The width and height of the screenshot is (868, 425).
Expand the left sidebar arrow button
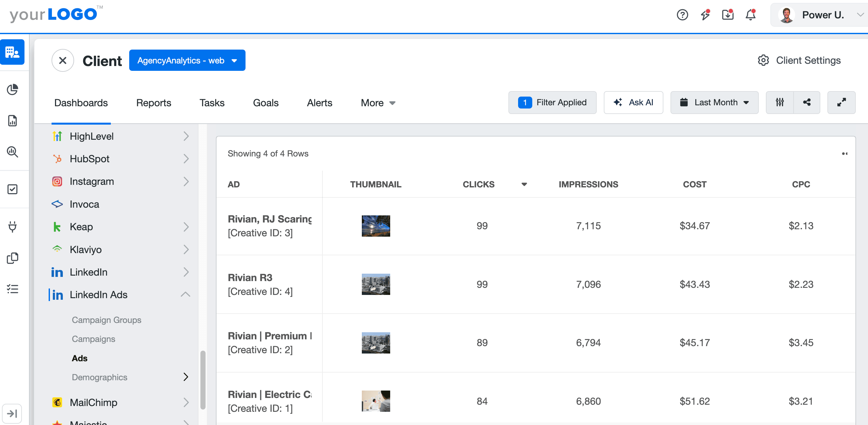click(12, 413)
